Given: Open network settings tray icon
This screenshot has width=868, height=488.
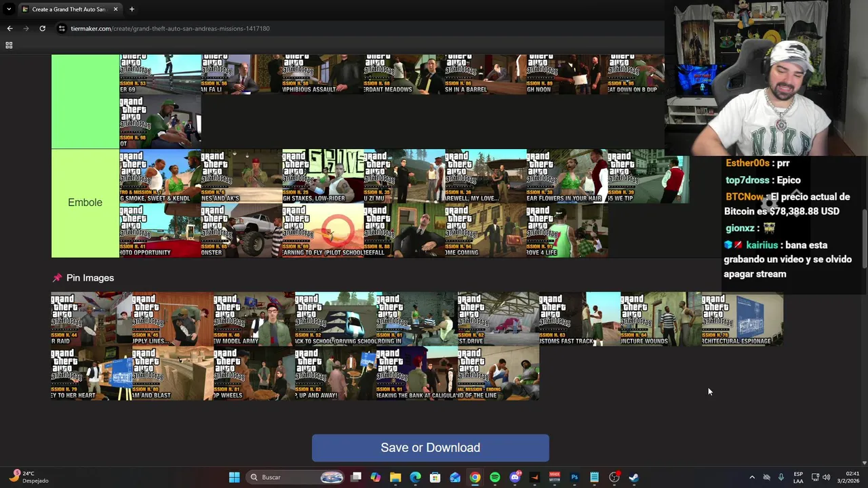Looking at the screenshot, I should [815, 477].
